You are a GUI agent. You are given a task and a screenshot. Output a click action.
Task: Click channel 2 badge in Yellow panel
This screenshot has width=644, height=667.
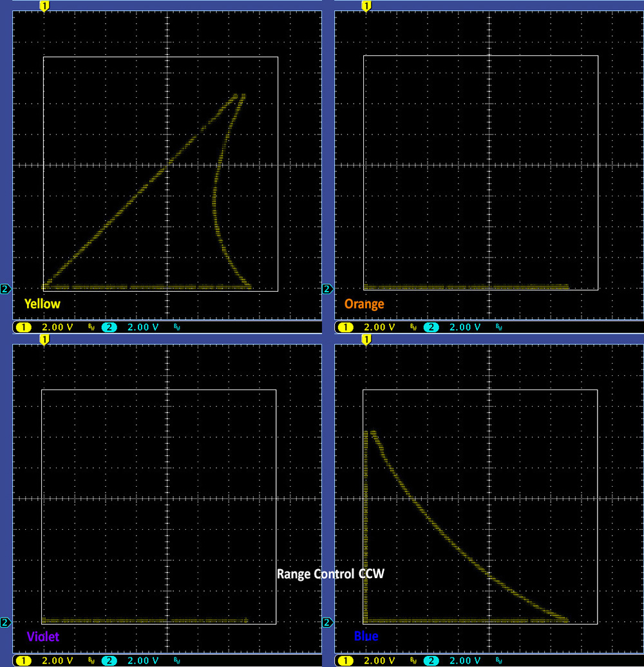pyautogui.click(x=109, y=327)
